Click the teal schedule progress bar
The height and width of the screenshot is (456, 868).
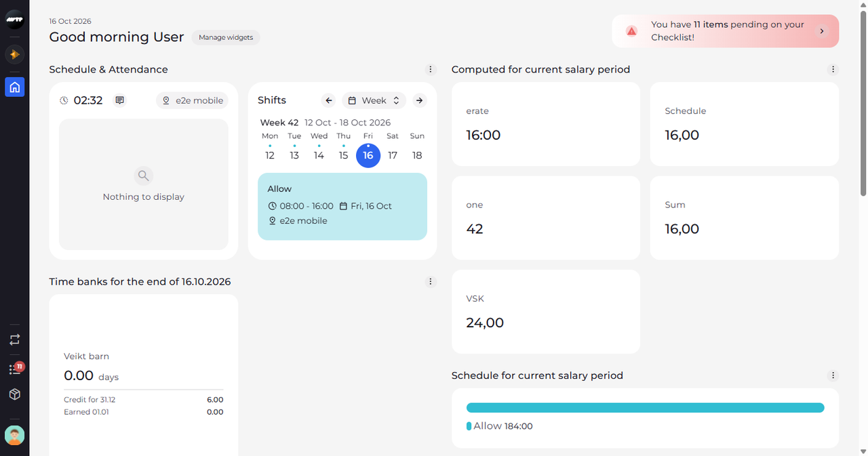click(x=645, y=408)
